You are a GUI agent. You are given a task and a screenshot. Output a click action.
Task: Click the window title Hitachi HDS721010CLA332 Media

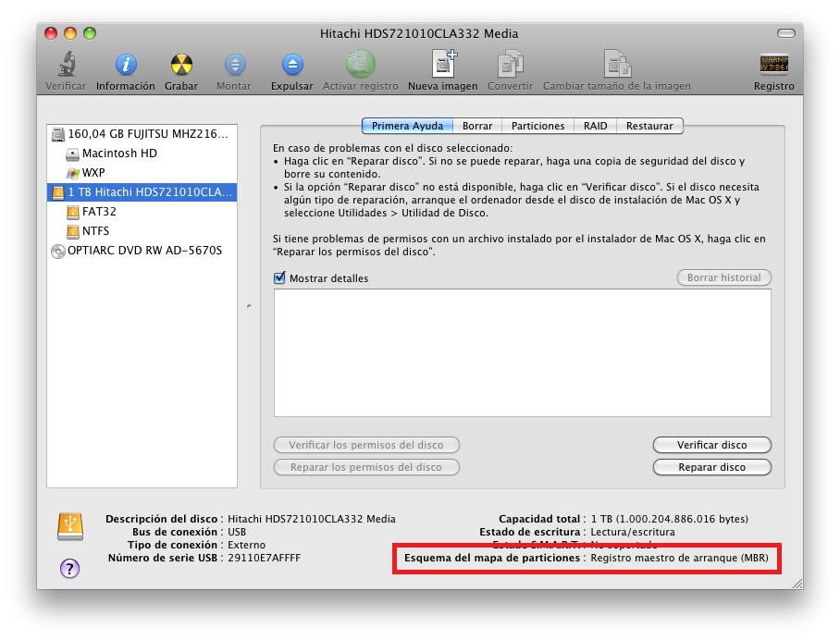419,33
